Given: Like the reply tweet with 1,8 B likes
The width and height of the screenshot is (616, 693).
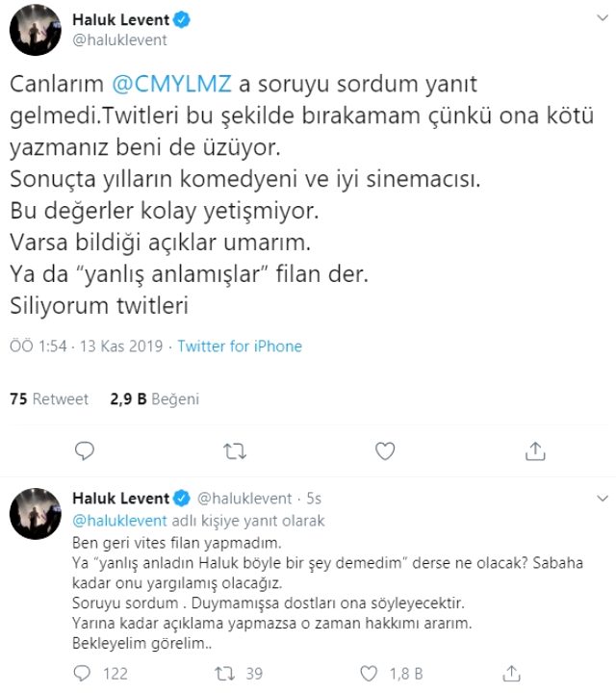Looking at the screenshot, I should pos(369,674).
